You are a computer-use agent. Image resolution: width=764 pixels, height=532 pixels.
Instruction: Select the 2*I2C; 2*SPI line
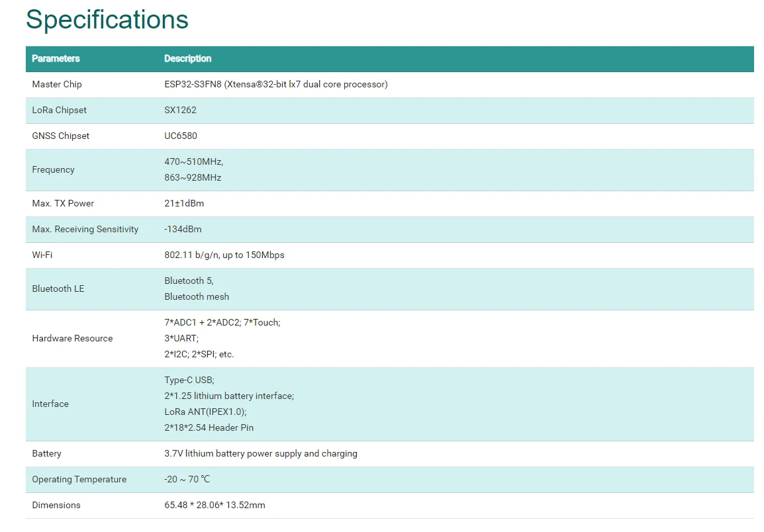pyautogui.click(x=199, y=355)
